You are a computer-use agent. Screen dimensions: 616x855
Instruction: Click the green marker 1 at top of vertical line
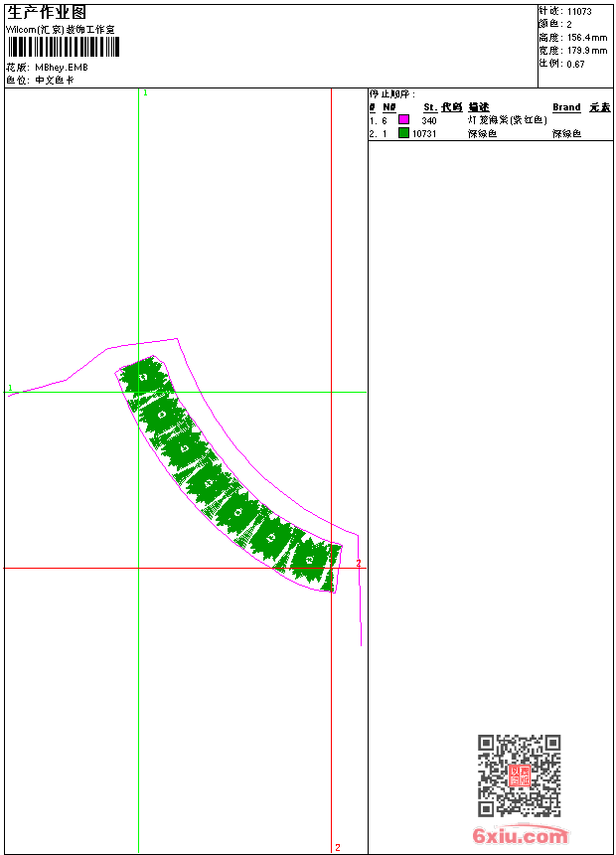point(145,93)
